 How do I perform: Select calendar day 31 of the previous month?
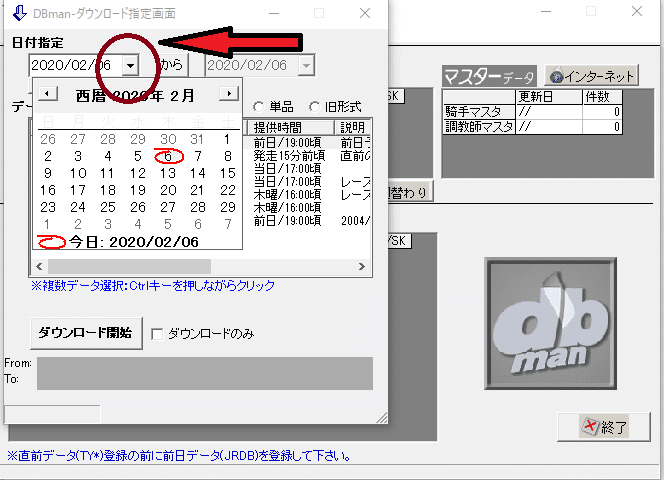click(x=197, y=139)
